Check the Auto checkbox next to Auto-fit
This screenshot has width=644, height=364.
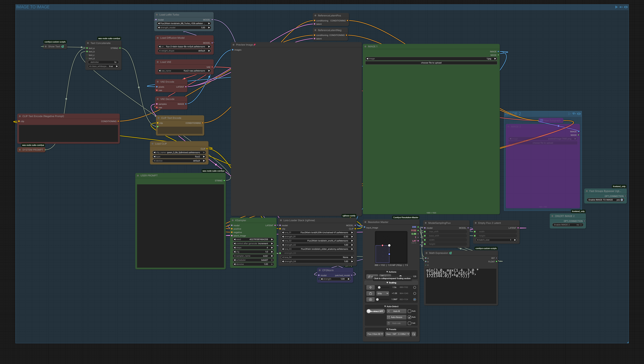point(409,311)
